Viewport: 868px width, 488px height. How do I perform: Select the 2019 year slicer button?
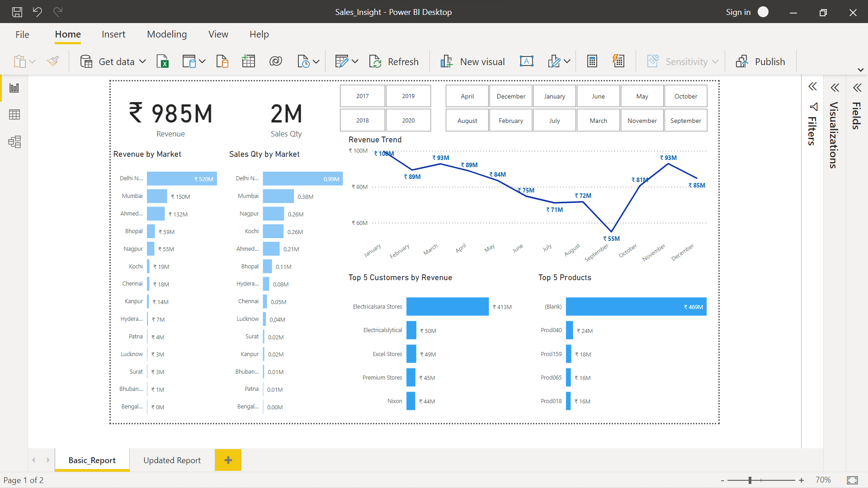click(408, 96)
